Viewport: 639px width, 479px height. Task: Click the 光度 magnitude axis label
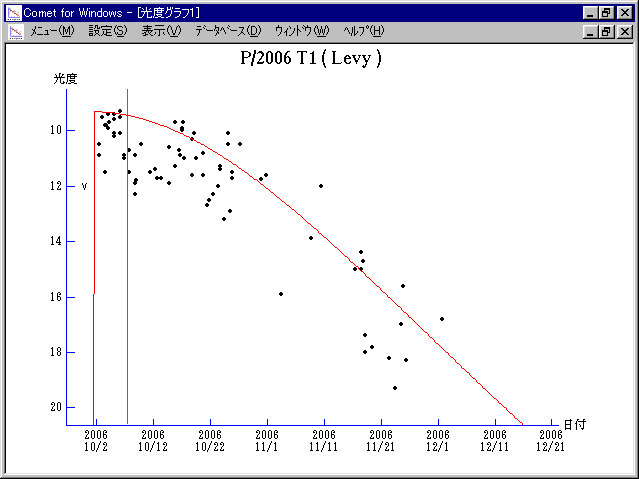tap(65, 79)
